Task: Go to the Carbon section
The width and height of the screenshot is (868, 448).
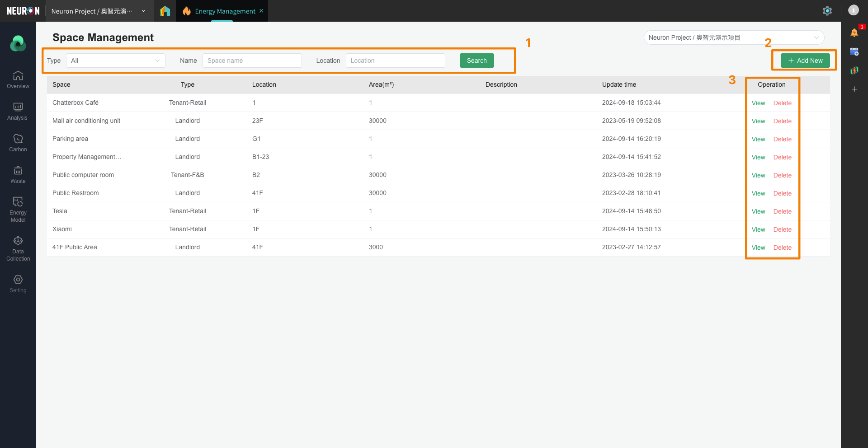Action: (x=18, y=143)
